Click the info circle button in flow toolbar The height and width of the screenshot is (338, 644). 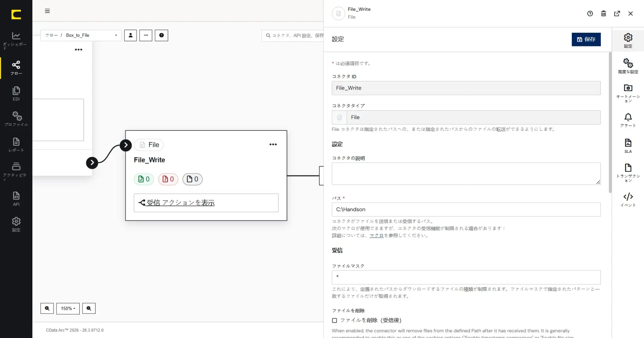(x=161, y=35)
